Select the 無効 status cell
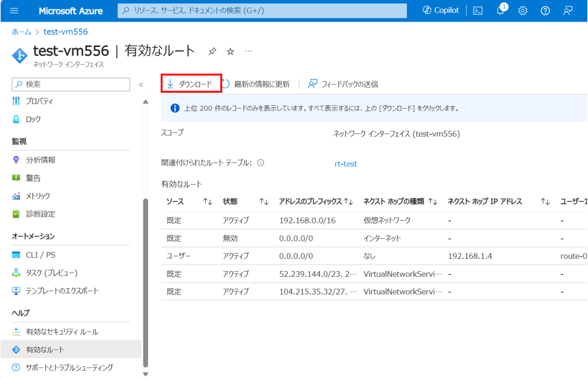The height and width of the screenshot is (379, 588). [231, 239]
